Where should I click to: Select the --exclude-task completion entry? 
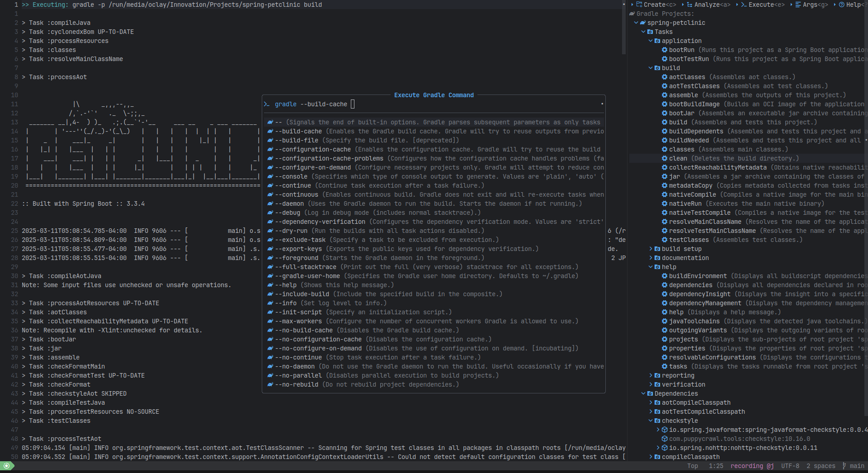(x=434, y=240)
